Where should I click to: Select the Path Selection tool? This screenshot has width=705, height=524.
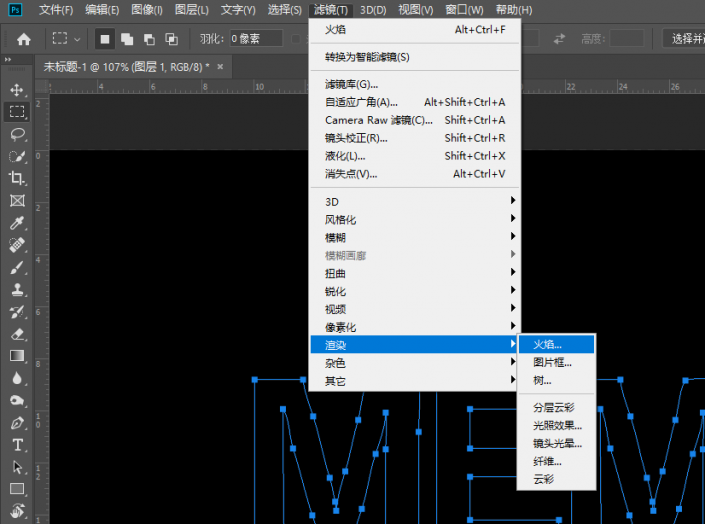(17, 467)
